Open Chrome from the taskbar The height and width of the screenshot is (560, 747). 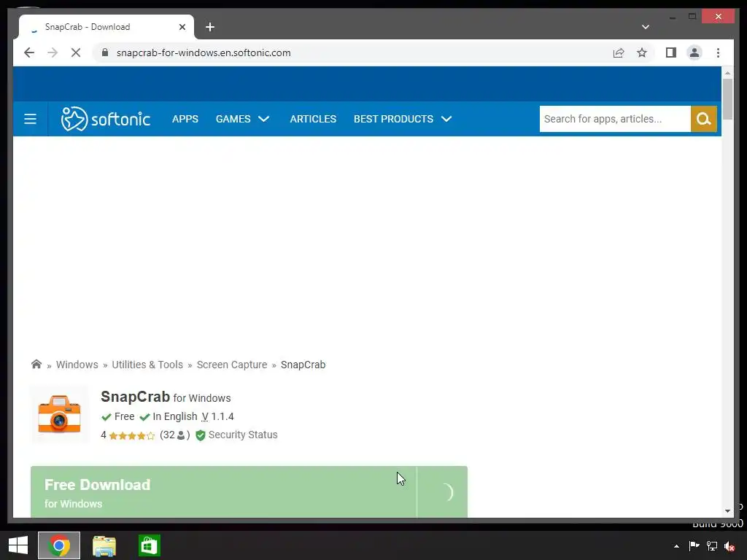(59, 545)
